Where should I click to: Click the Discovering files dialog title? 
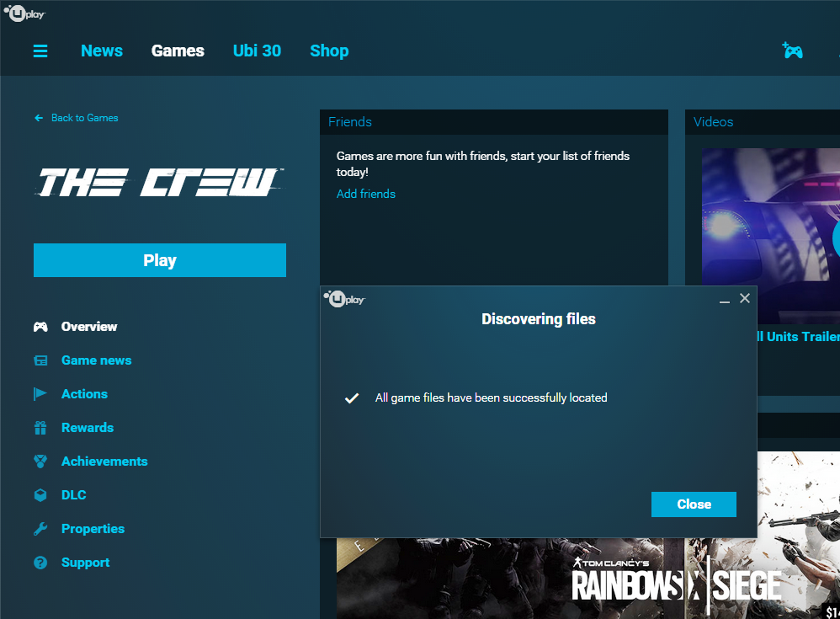click(539, 319)
